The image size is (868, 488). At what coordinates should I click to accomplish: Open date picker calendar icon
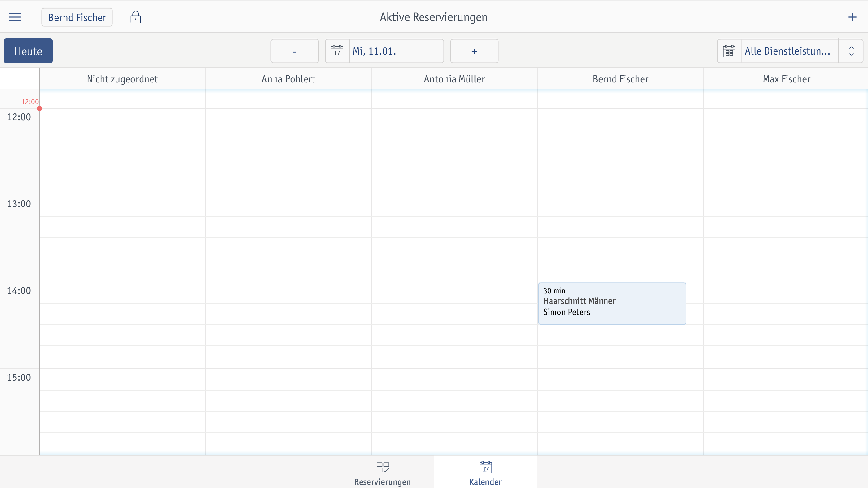pos(337,51)
